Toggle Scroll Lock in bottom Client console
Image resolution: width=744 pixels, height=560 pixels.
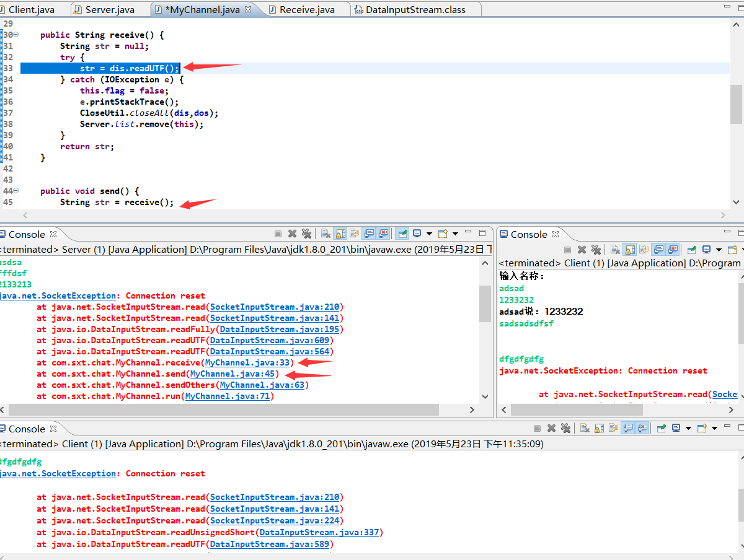tap(599, 428)
